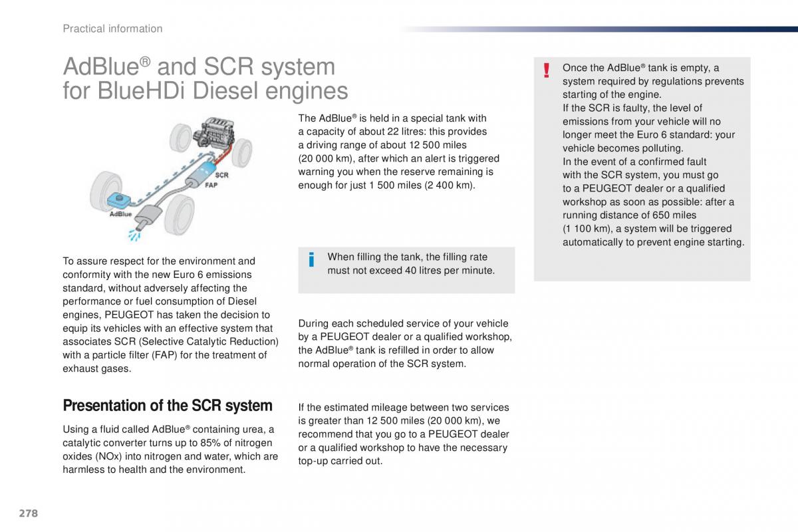Click the text 'enough for just 1 500 miles (2 400 km).'
The width and height of the screenshot is (798, 532).
387,185
